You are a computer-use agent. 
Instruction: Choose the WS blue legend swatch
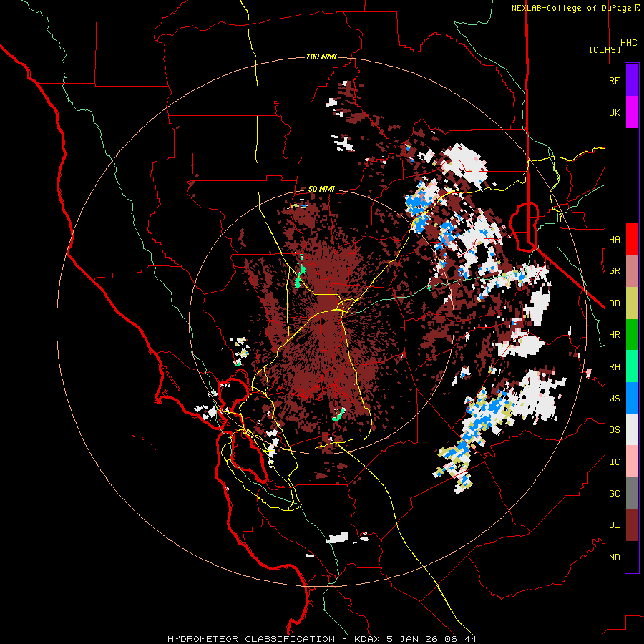pos(632,398)
